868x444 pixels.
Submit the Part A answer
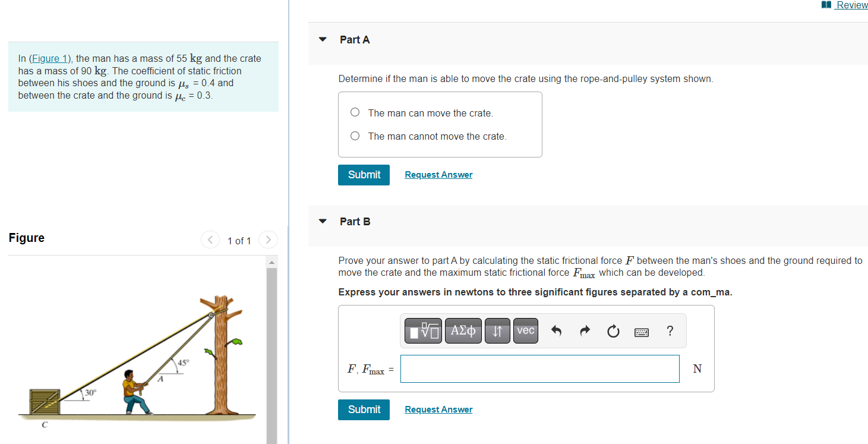363,175
